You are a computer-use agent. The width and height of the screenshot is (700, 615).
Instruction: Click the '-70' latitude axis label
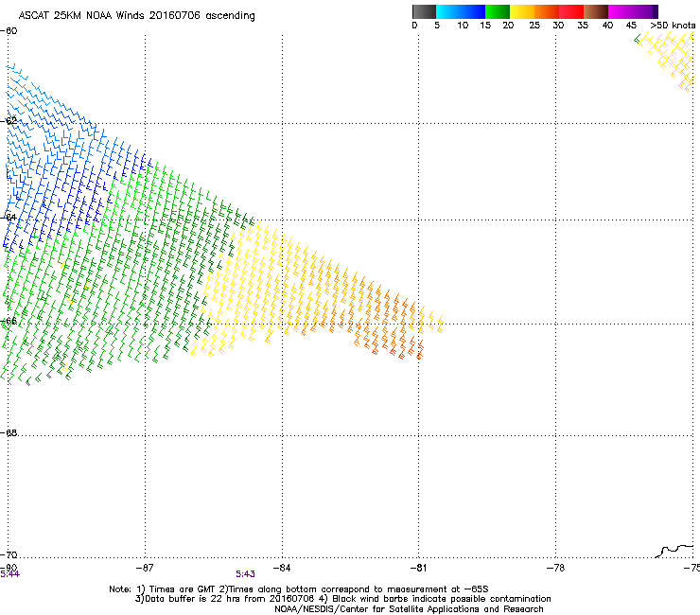(9, 554)
